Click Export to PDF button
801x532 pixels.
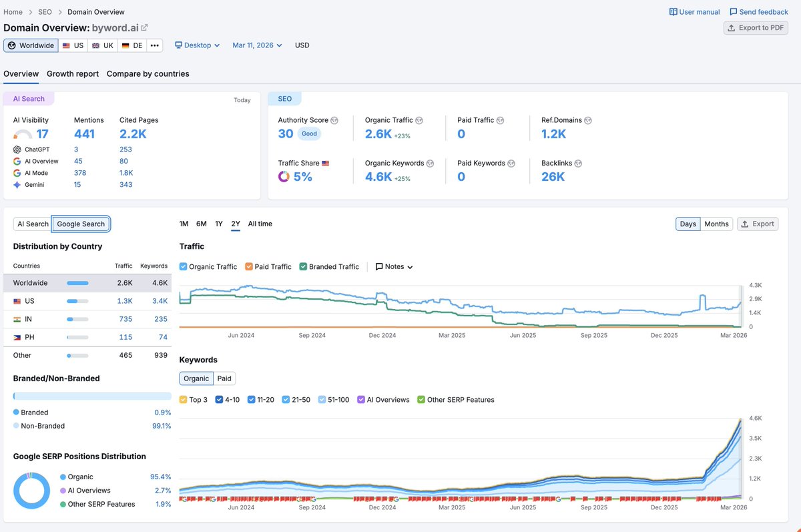point(756,28)
